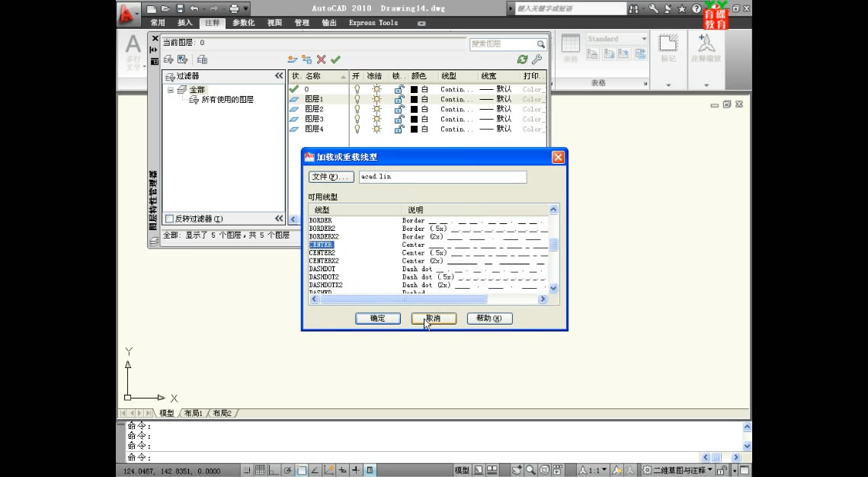The image size is (868, 477).
Task: Open the layer states manager icon
Action: click(202, 59)
